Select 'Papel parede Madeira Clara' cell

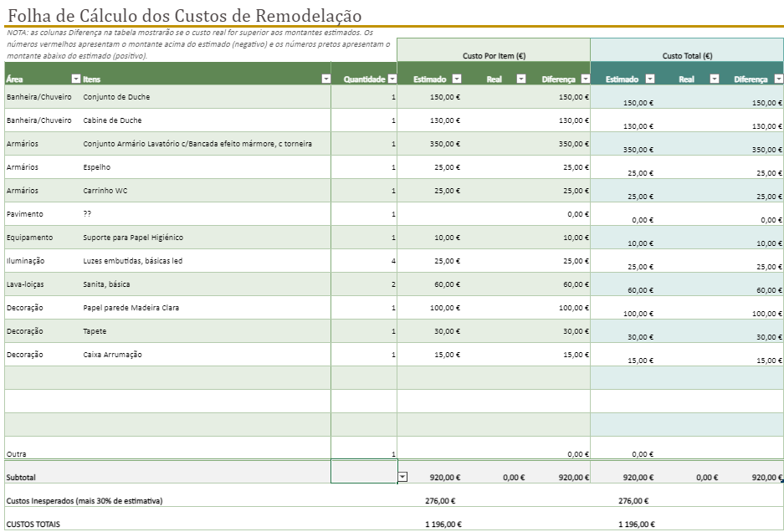(206, 308)
